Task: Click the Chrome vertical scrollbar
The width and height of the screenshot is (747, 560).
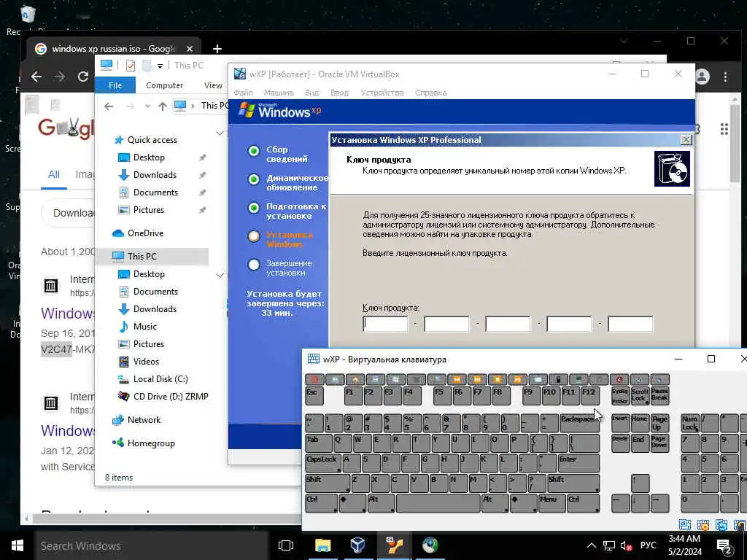Action: 735,143
